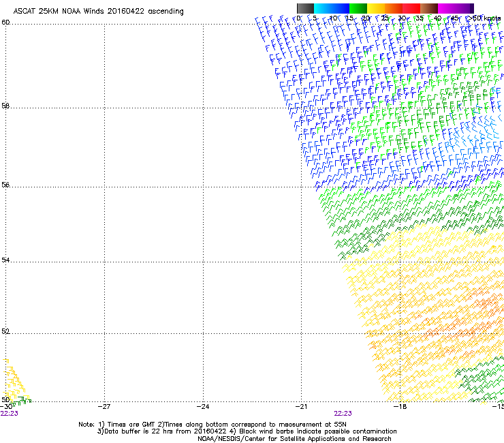504x443 pixels.
Task: Click the latitude label '58'
Action: coord(5,106)
